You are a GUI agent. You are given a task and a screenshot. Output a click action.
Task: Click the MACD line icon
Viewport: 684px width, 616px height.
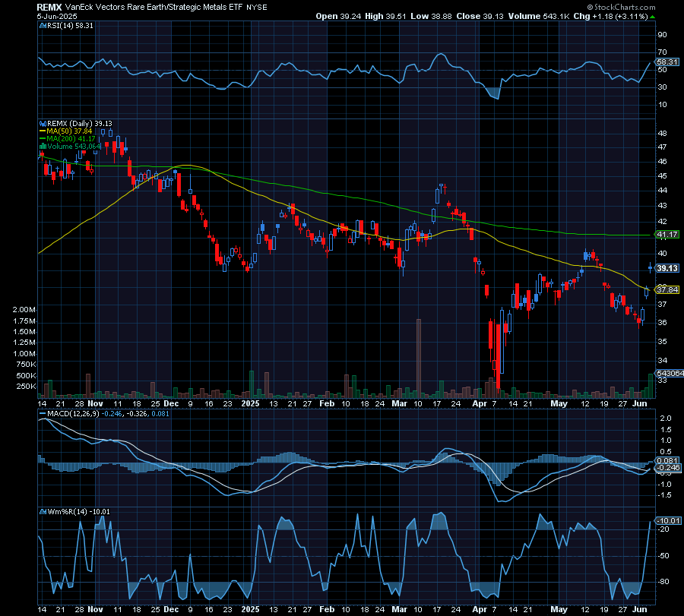pyautogui.click(x=44, y=415)
